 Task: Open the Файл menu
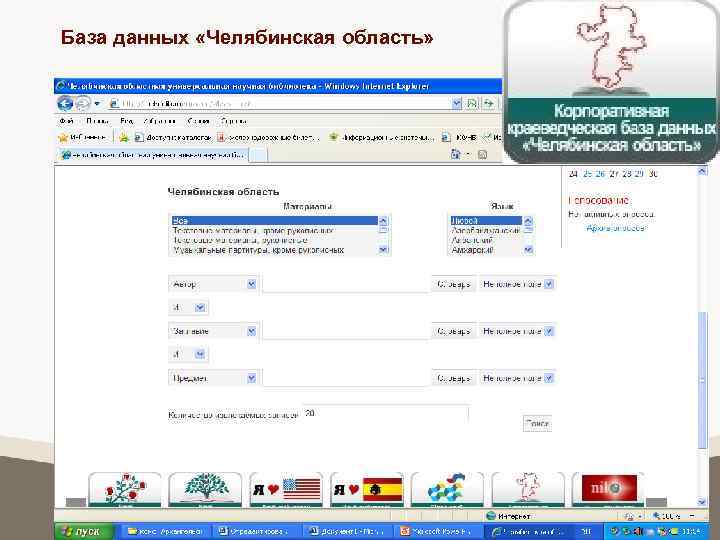pos(66,121)
